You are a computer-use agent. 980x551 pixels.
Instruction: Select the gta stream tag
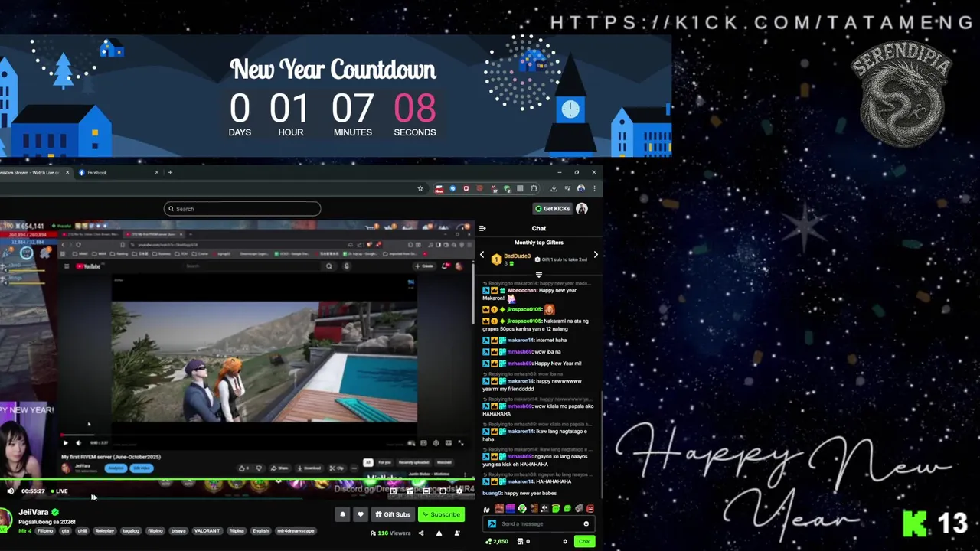pyautogui.click(x=65, y=531)
